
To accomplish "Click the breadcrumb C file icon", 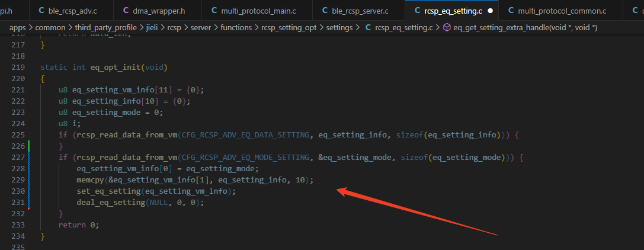I will 367,28.
